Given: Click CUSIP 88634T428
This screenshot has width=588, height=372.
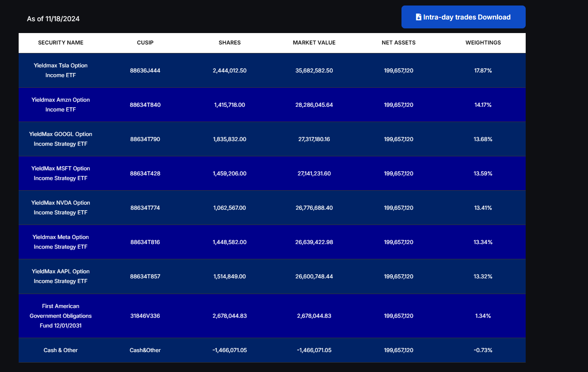Looking at the screenshot, I should tap(145, 173).
